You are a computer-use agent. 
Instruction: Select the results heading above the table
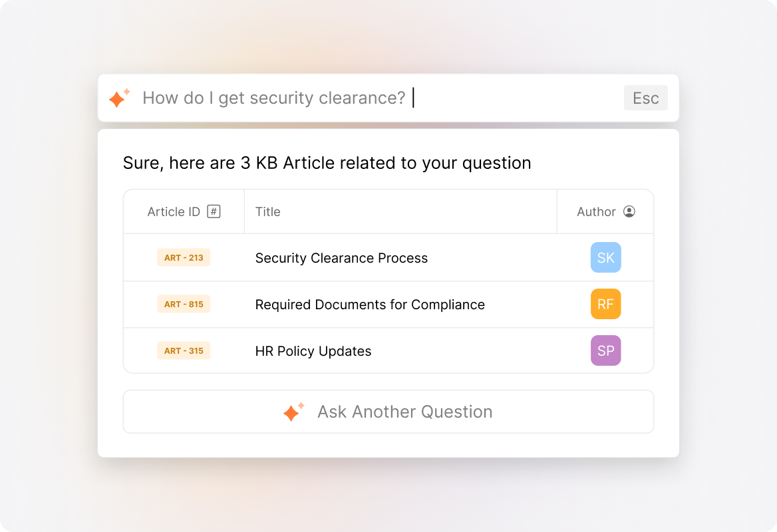coord(327,163)
